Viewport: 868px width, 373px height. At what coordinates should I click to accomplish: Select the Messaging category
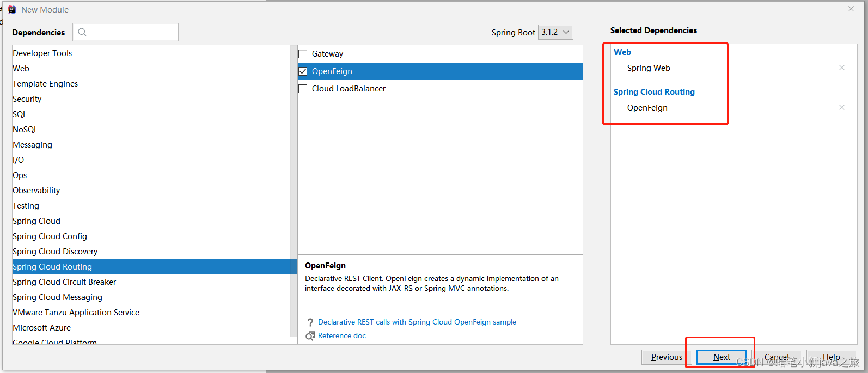click(151, 145)
